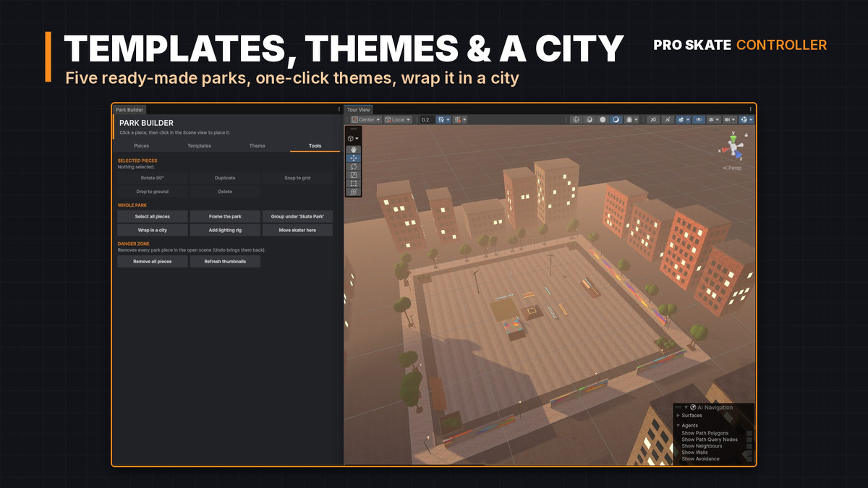Switch to the Theme tab

(x=258, y=146)
